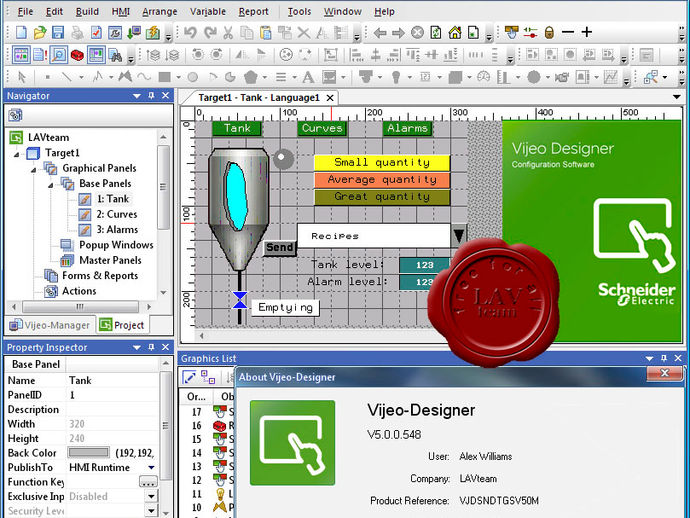Open the Exclusive Input Disabled dropdown
The image size is (690, 518).
[151, 496]
